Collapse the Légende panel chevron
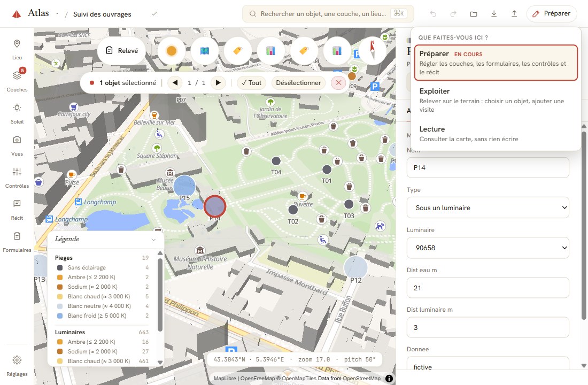 pos(153,240)
